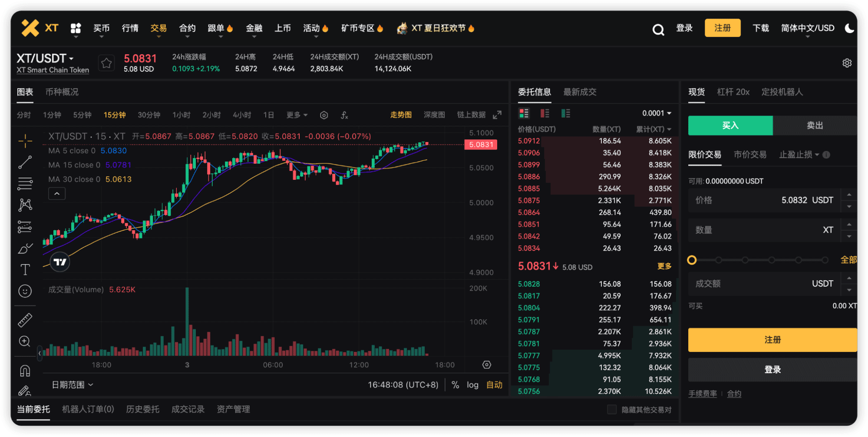Click the fee rate link
The width and height of the screenshot is (868, 437).
[702, 394]
